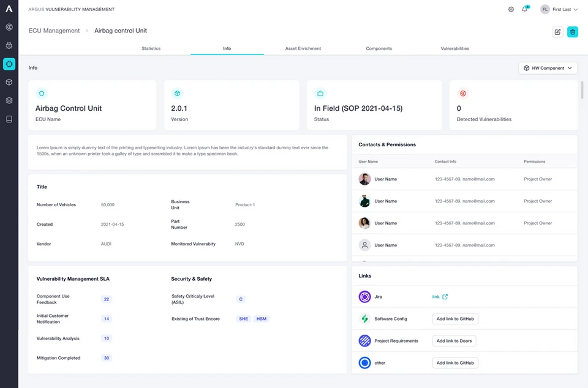Click the Software Config lightning icon
The width and height of the screenshot is (588, 388).
coord(364,319)
